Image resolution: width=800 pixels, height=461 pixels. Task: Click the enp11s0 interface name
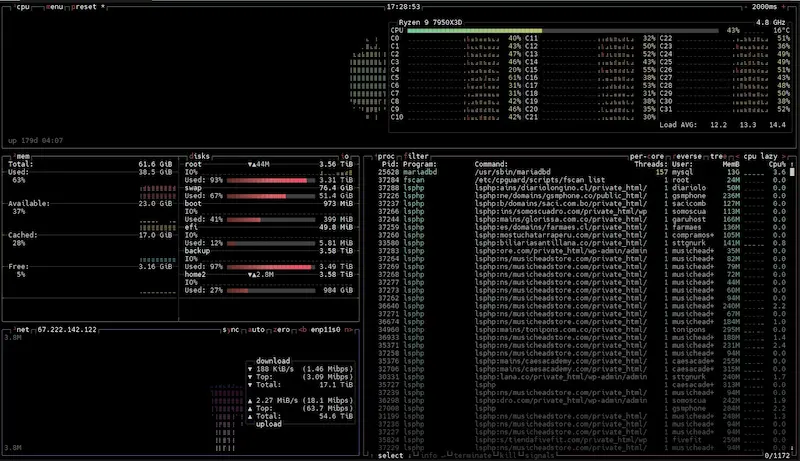pos(326,329)
